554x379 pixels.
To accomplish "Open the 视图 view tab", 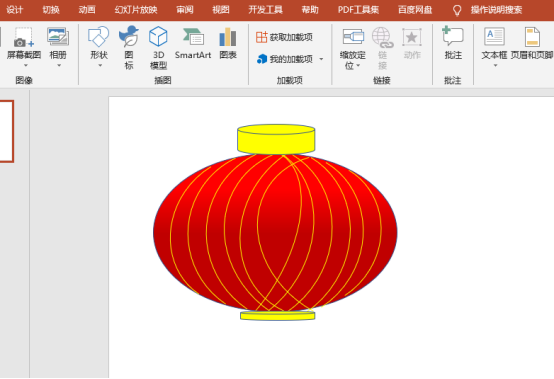I will pyautogui.click(x=221, y=10).
